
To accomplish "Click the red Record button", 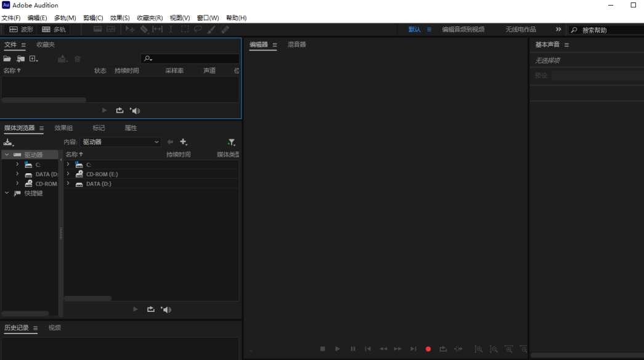I will [x=428, y=349].
